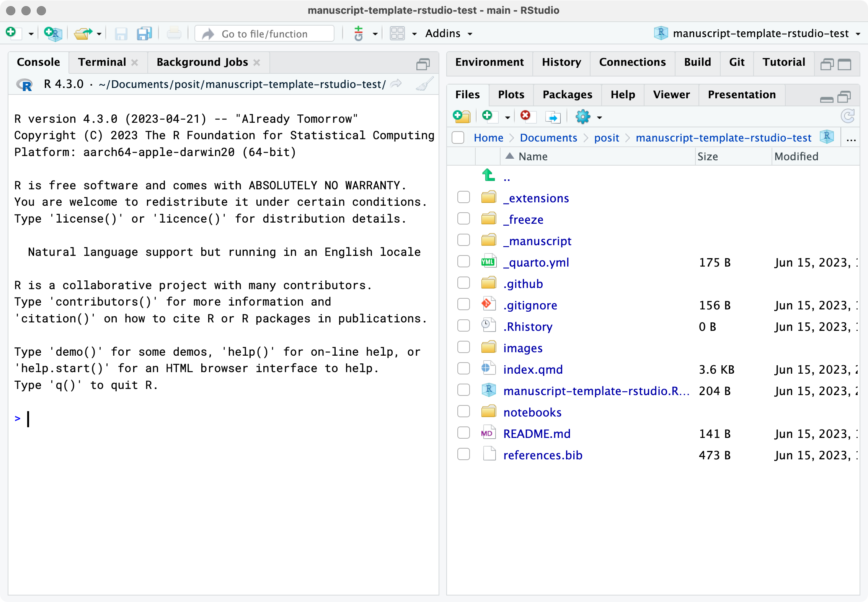Switch to the Git tab

[x=736, y=62]
